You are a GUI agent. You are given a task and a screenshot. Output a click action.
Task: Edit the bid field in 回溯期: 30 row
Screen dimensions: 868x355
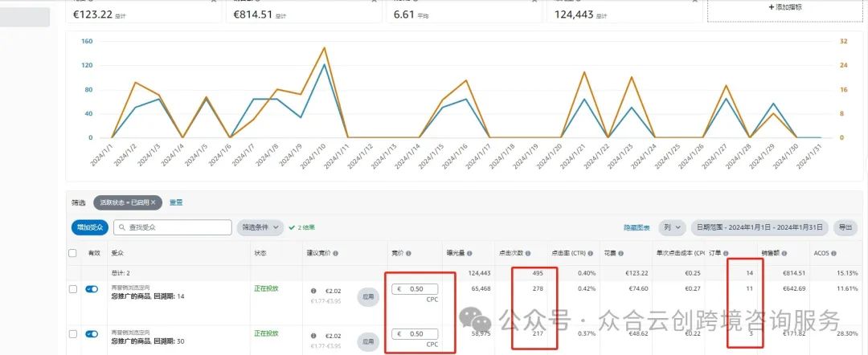coord(415,334)
